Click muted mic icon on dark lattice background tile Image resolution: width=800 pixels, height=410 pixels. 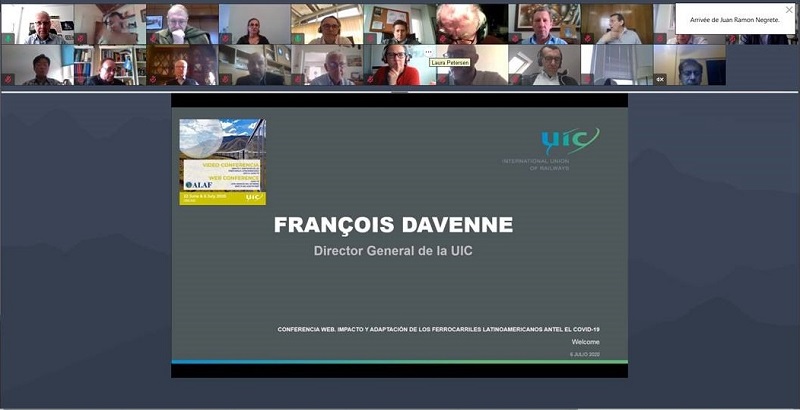tap(153, 80)
